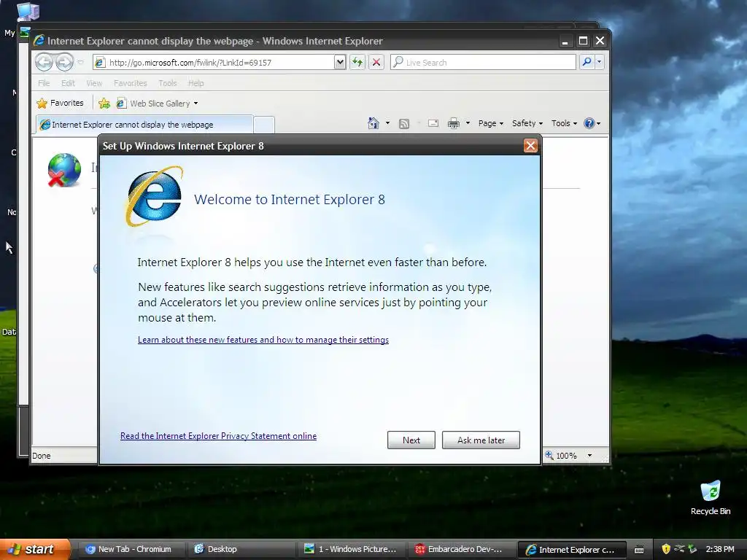
Task: Open the Tools menu in the menu bar
Action: tap(168, 83)
